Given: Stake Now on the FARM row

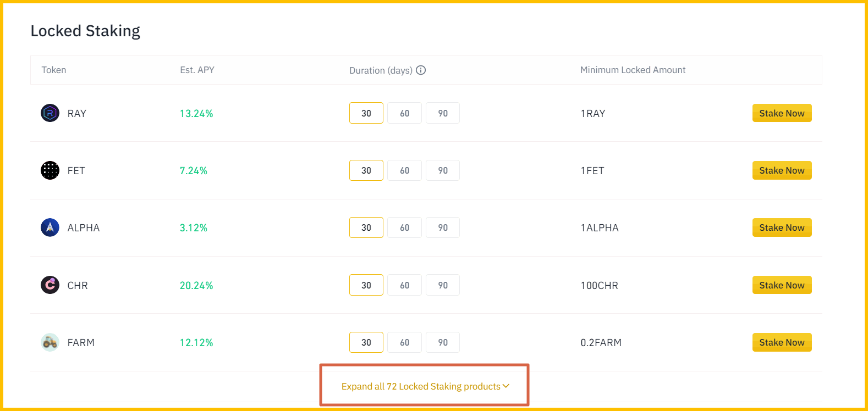Looking at the screenshot, I should (782, 342).
